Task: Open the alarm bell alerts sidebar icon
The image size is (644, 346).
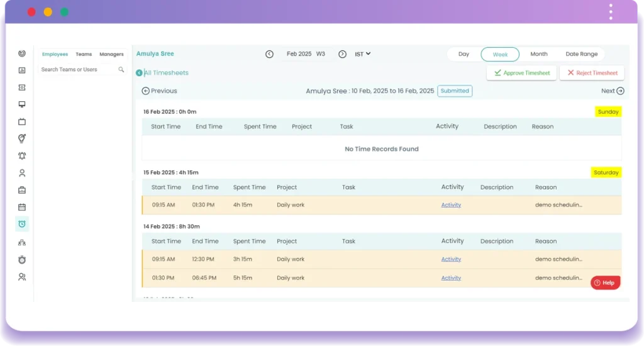Action: (x=22, y=156)
